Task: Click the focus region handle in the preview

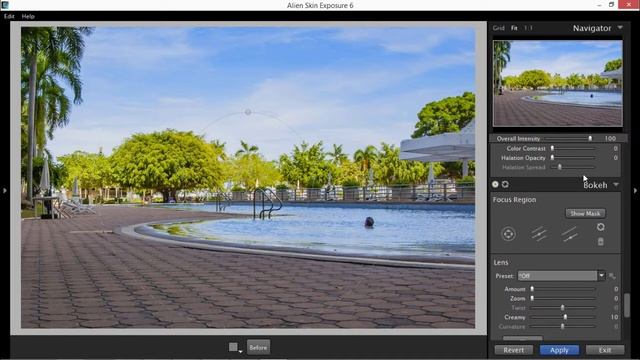Action: click(248, 112)
